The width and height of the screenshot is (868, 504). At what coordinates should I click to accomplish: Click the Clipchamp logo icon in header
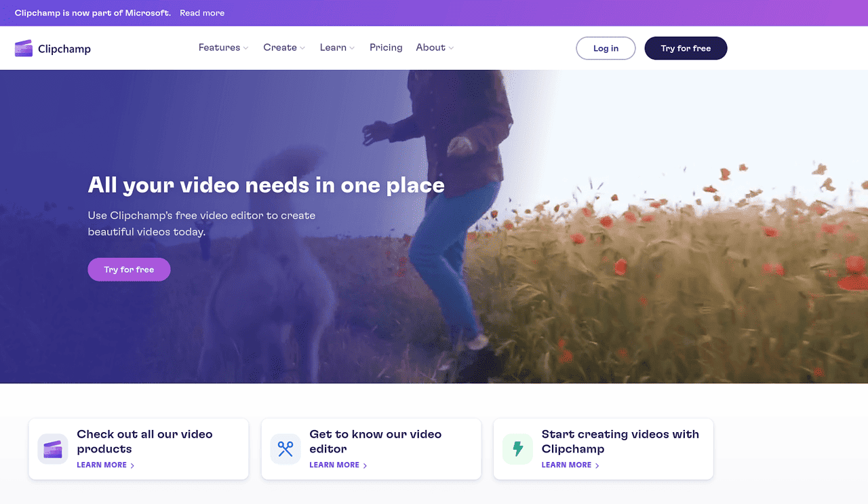[24, 48]
